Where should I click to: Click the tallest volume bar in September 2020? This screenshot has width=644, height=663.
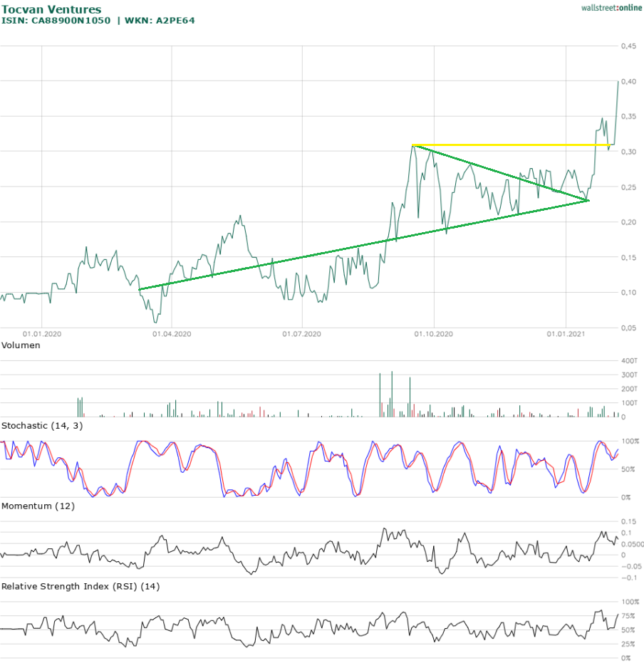pyautogui.click(x=392, y=394)
